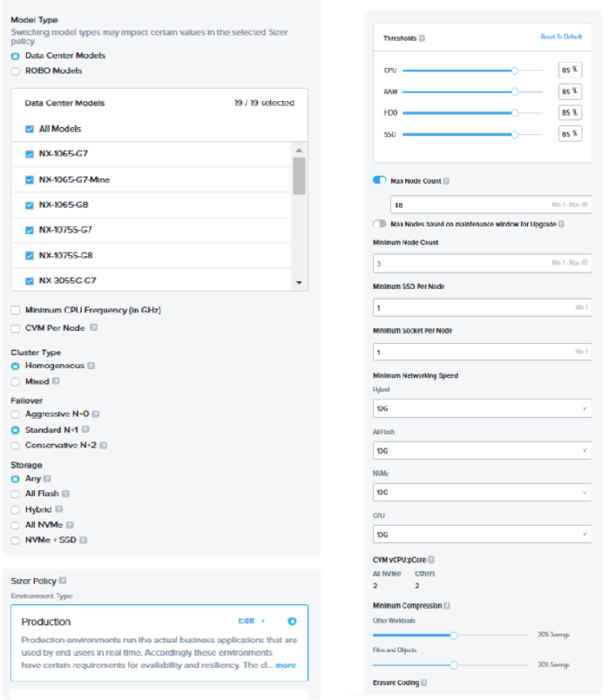The image size is (608, 700).
Task: Select Data Center Models radio button
Action: click(16, 57)
